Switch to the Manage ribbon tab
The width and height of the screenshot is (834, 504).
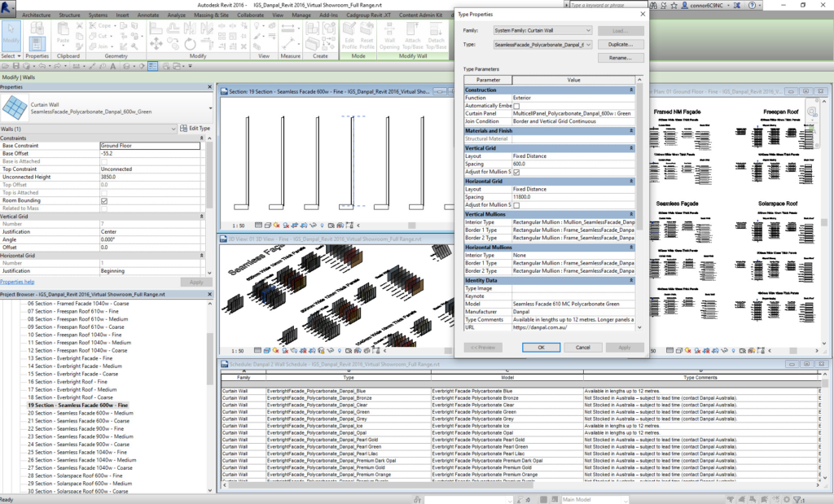tap(301, 15)
